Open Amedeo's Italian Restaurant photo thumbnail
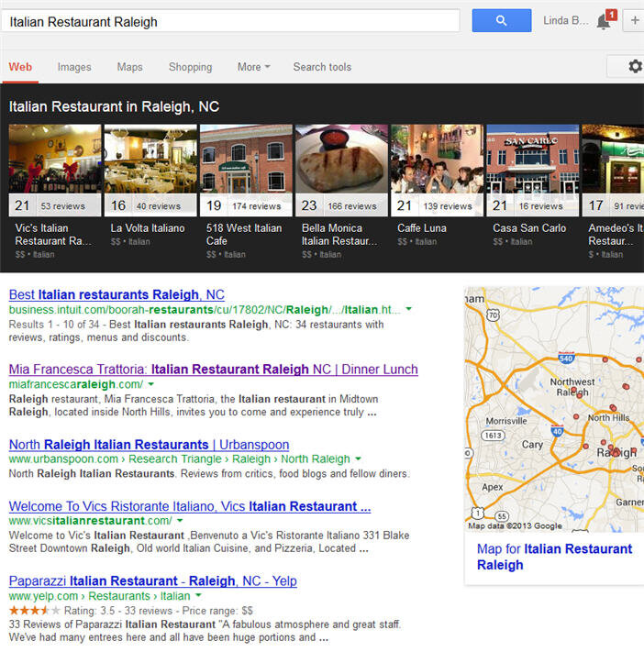The width and height of the screenshot is (644, 652). 613,159
